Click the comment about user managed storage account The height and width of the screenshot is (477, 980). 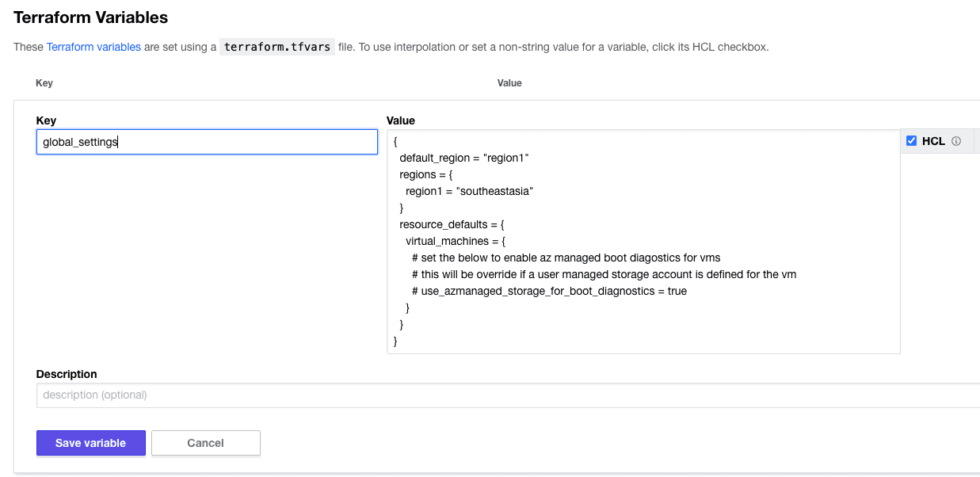(x=604, y=274)
